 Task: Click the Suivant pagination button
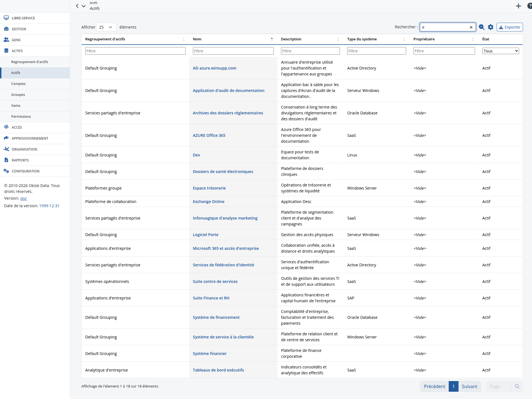coord(469,386)
